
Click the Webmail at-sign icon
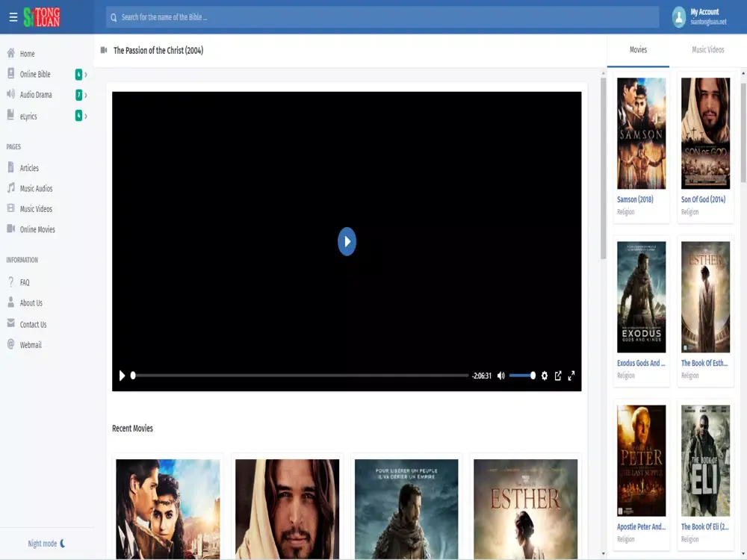click(x=11, y=343)
